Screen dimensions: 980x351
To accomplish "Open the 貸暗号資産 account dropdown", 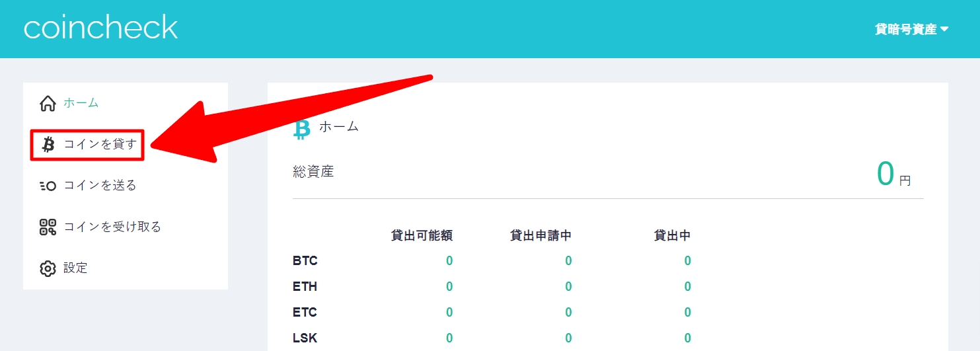I will (x=911, y=29).
